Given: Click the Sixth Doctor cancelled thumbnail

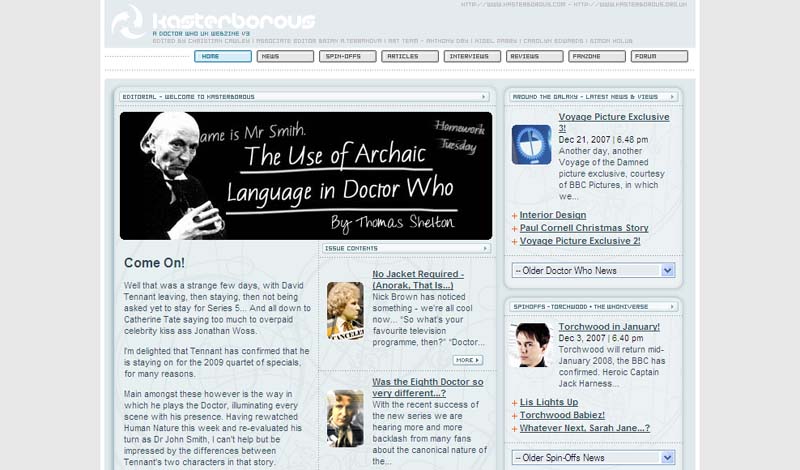Looking at the screenshot, I should [345, 311].
